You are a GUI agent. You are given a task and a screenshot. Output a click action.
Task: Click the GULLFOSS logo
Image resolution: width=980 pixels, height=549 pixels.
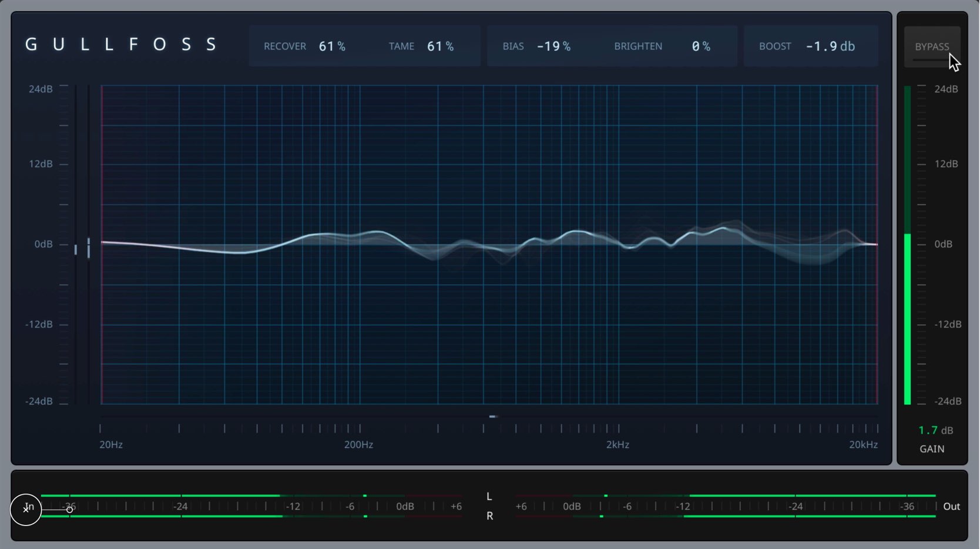click(x=122, y=45)
